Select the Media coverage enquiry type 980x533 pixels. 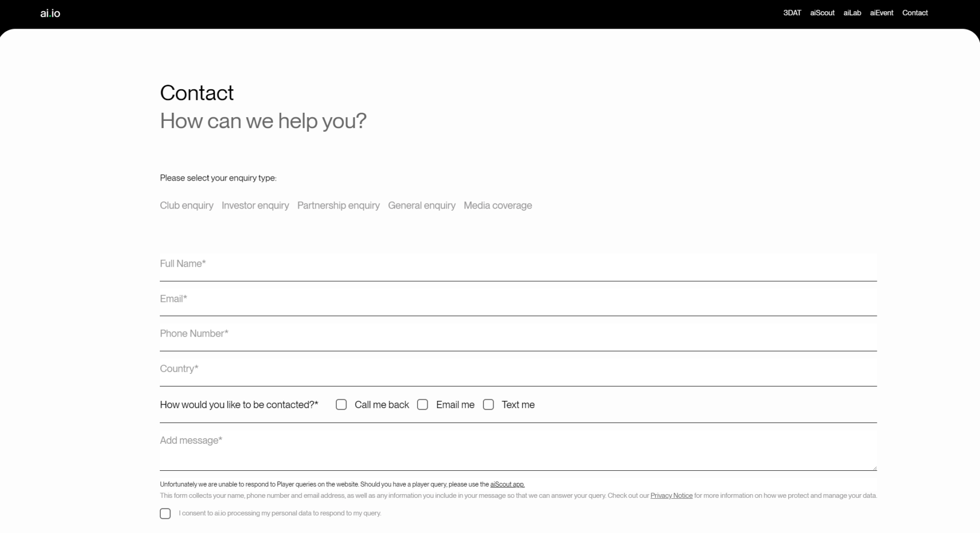click(498, 206)
